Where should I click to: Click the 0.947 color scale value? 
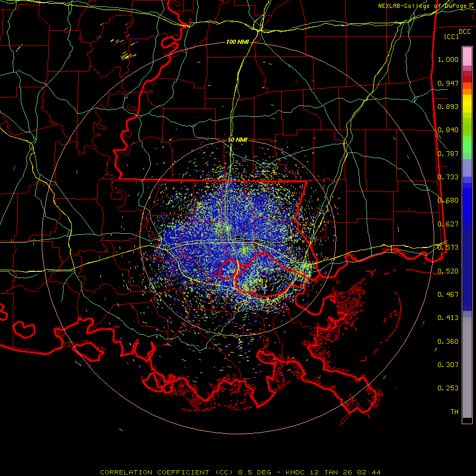448,83
